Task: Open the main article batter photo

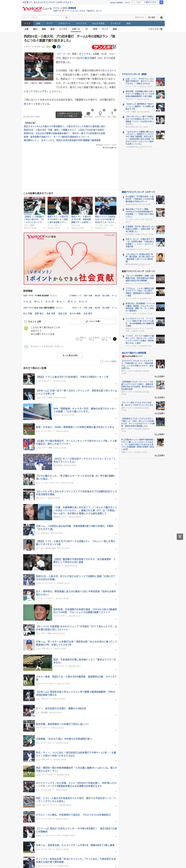Action: tap(39, 67)
